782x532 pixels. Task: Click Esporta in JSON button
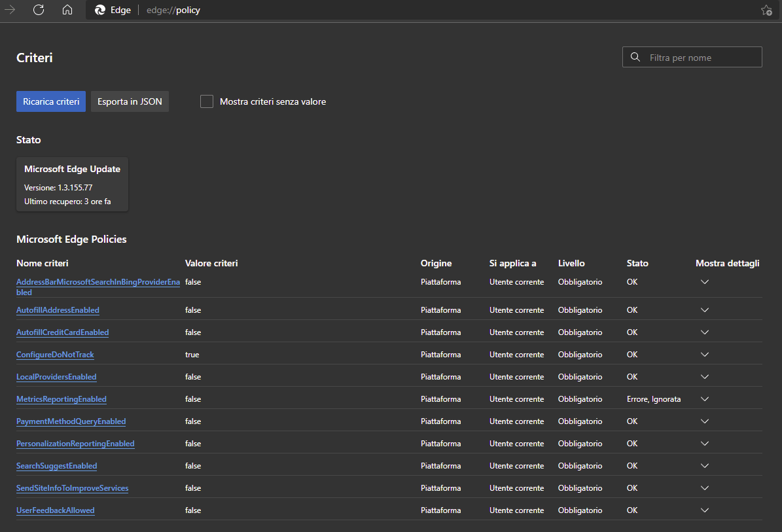[x=130, y=101]
